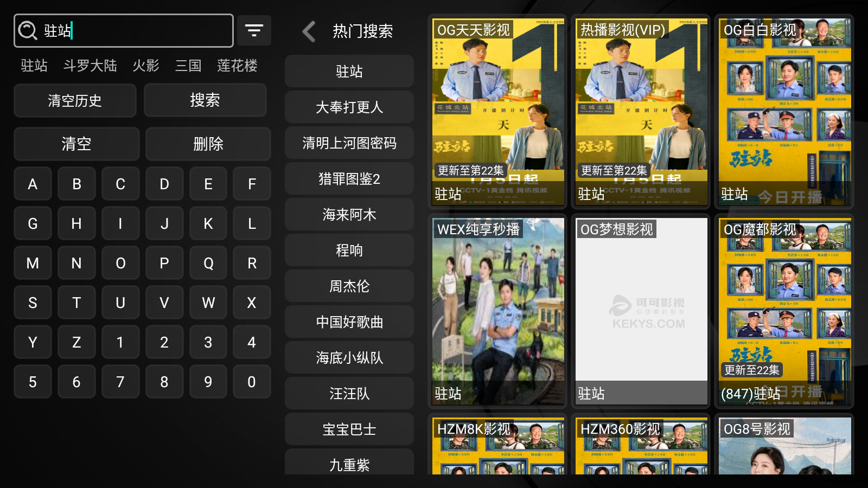Image resolution: width=868 pixels, height=488 pixels.
Task: Choose hot search 中国好歌曲
Action: 349,322
